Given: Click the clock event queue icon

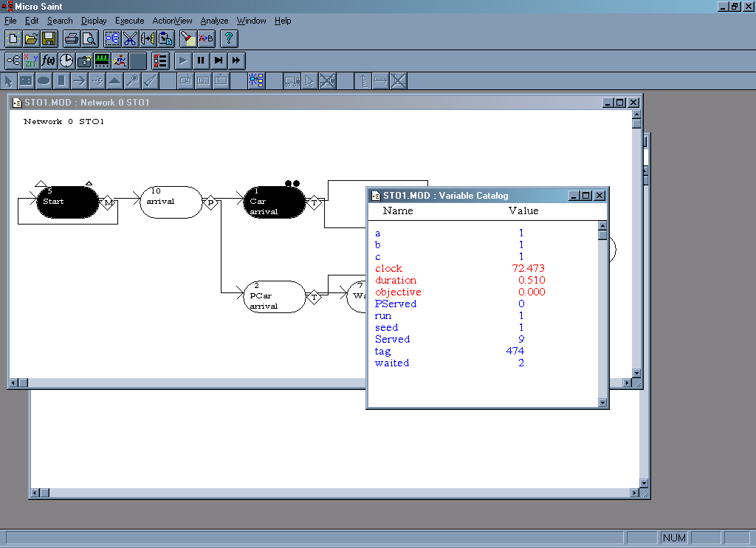Looking at the screenshot, I should point(66,61).
